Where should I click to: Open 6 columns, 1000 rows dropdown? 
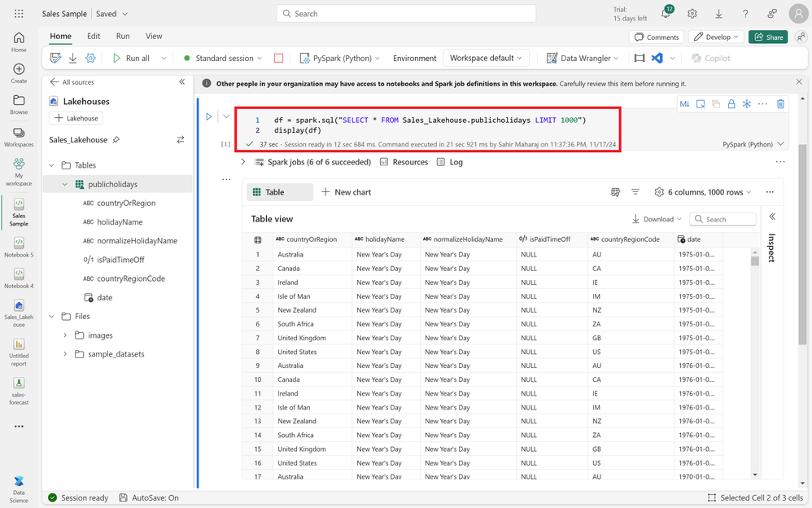click(x=703, y=192)
